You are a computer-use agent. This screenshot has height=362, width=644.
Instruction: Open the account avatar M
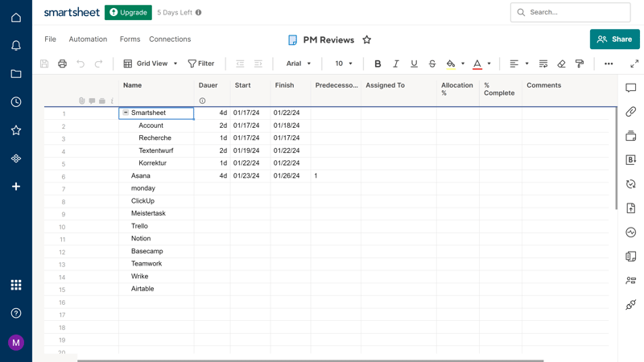pos(16,343)
